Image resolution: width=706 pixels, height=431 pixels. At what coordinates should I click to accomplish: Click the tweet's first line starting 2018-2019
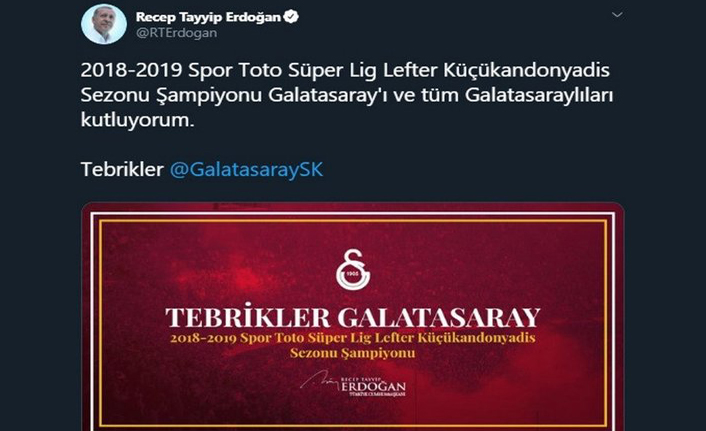345,71
